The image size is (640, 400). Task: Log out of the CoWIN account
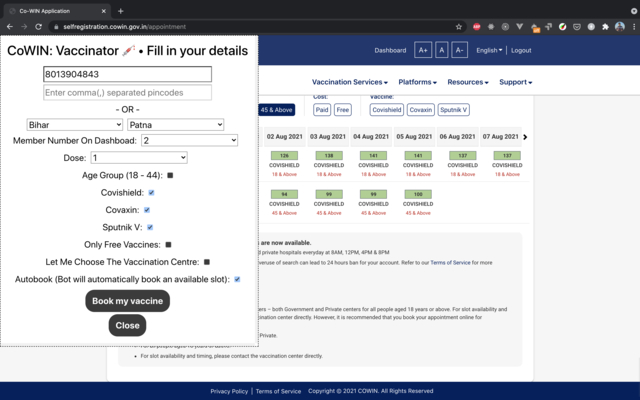[521, 50]
